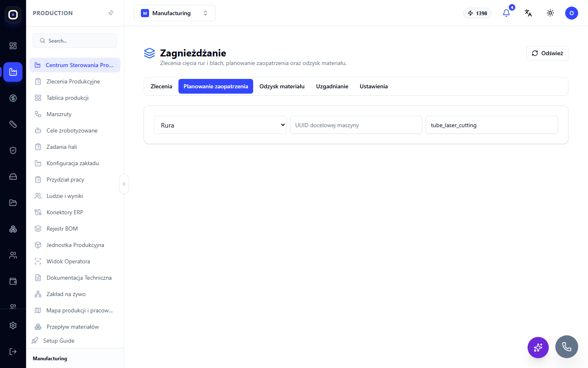Open Widok Operatora
The image size is (588, 368).
pos(75,261)
